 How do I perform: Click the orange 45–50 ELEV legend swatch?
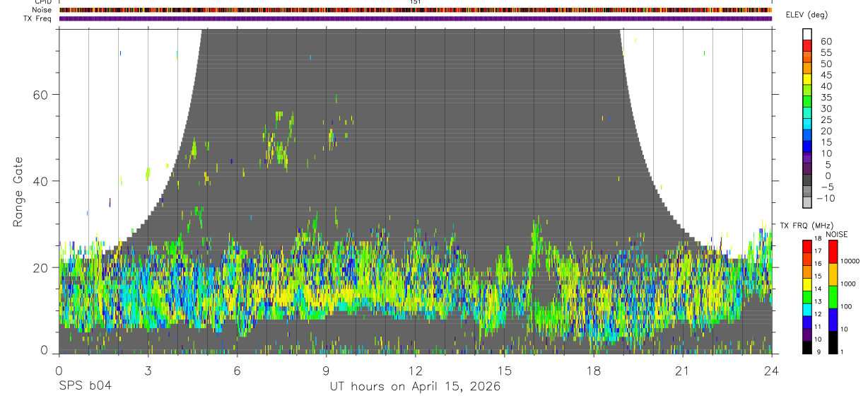coord(807,69)
